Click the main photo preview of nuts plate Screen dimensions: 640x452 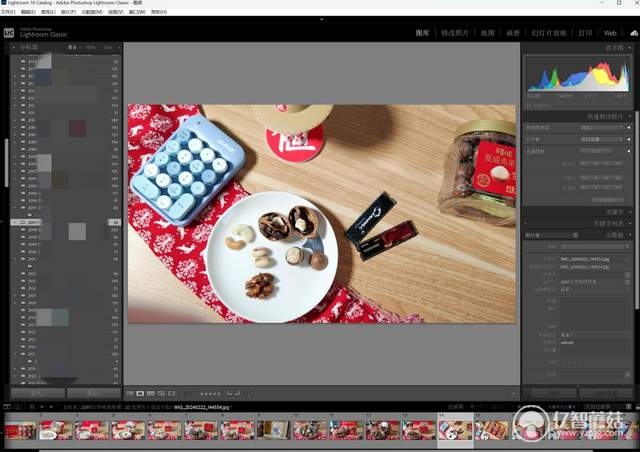tap(322, 214)
